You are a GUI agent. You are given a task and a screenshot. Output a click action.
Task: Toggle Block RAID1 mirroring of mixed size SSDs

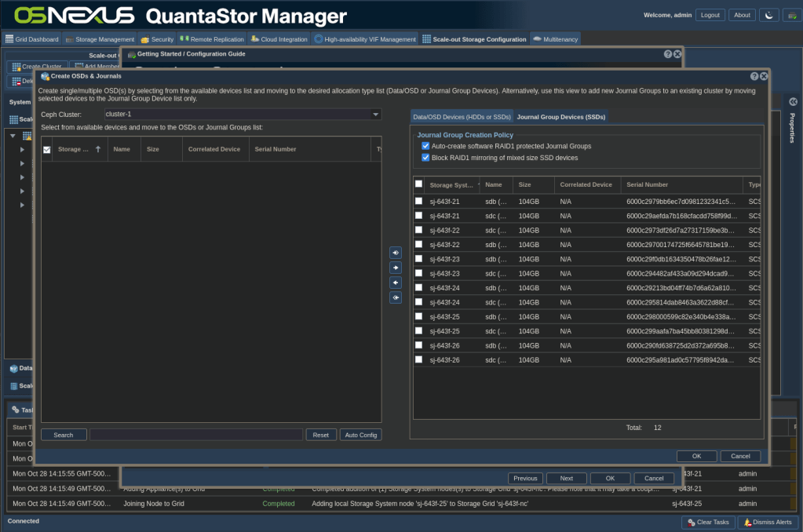[425, 158]
